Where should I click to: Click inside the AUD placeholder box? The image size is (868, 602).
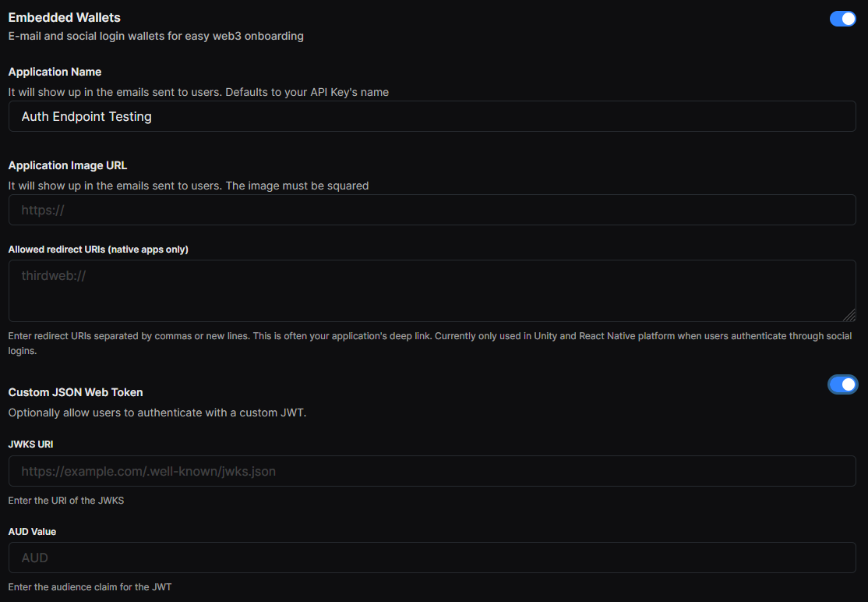(432, 558)
